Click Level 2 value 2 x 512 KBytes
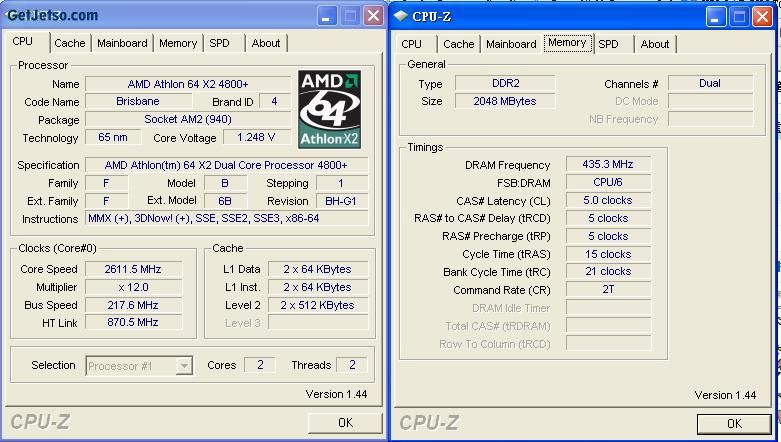Image resolution: width=781 pixels, height=442 pixels. pyautogui.click(x=318, y=305)
